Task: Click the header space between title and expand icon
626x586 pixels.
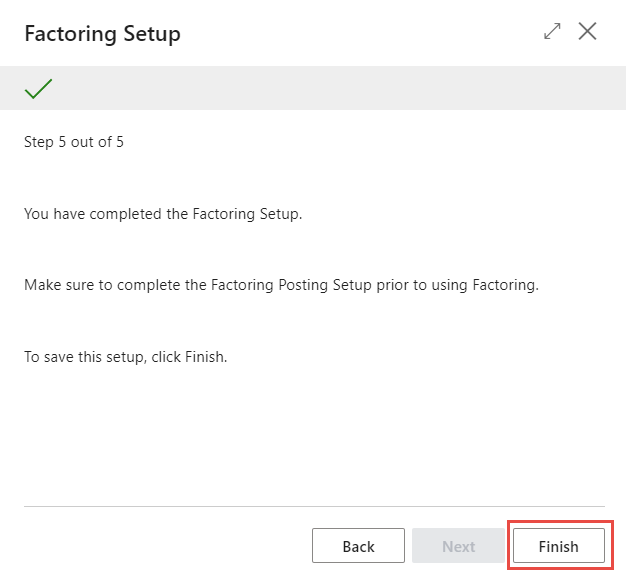Action: point(360,34)
